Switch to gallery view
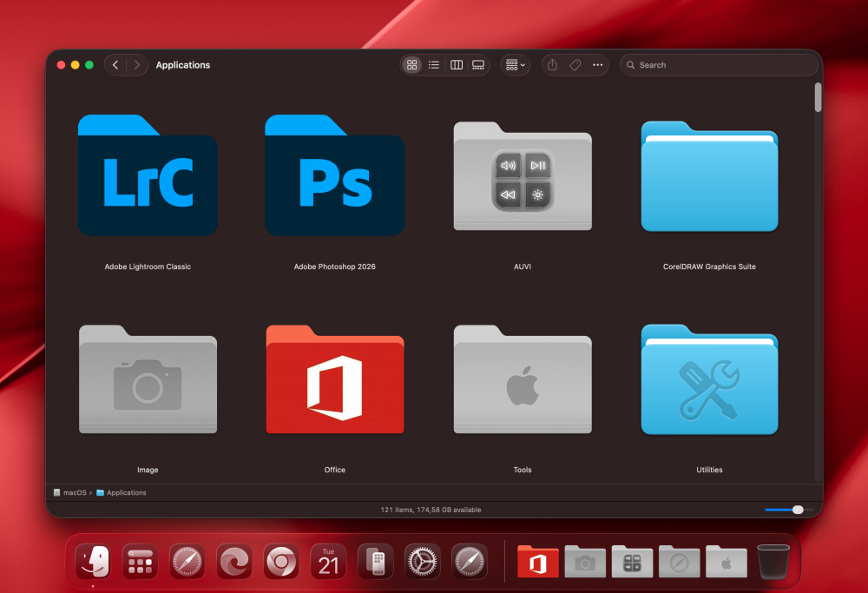Screen dimensions: 868x593 point(478,65)
